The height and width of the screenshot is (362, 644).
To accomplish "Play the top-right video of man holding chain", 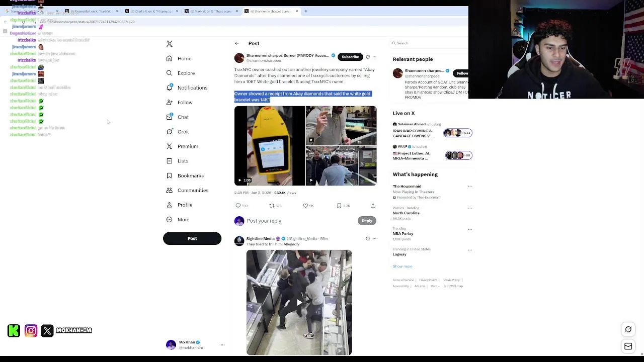I will (341, 125).
